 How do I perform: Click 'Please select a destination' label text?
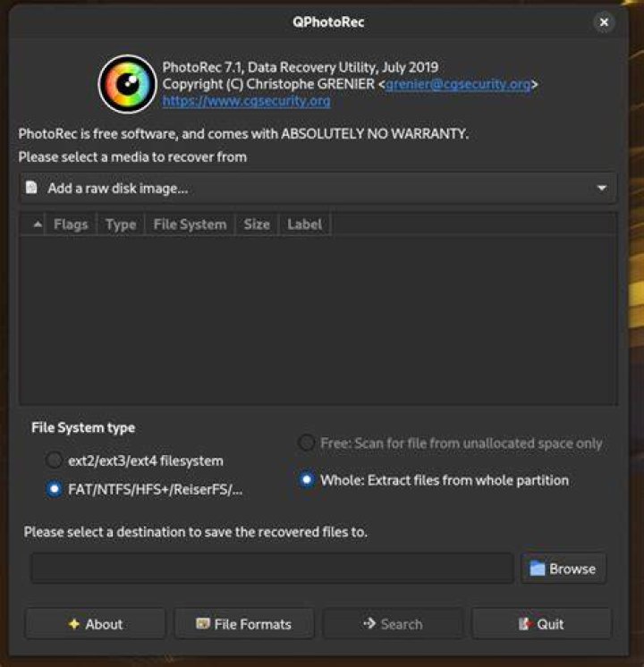[x=196, y=532]
